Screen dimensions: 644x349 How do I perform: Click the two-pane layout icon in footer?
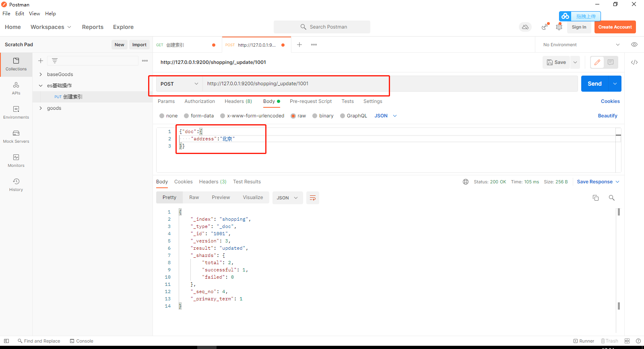(627, 341)
